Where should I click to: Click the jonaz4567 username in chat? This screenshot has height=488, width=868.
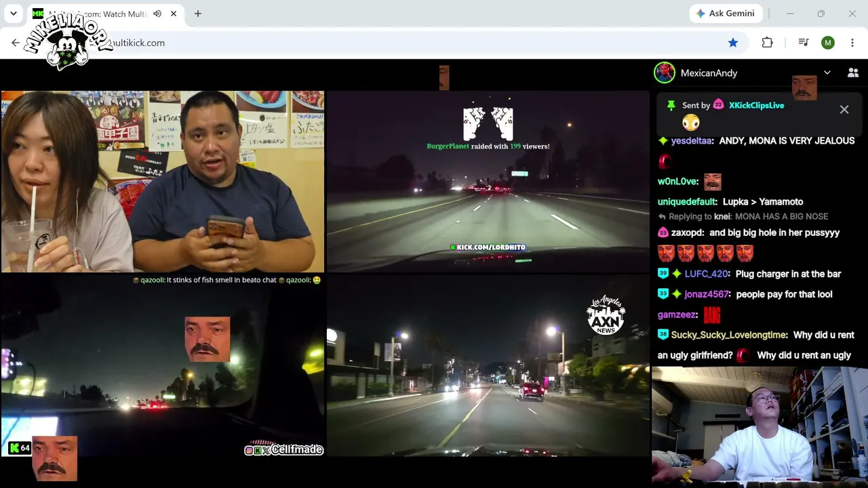707,294
